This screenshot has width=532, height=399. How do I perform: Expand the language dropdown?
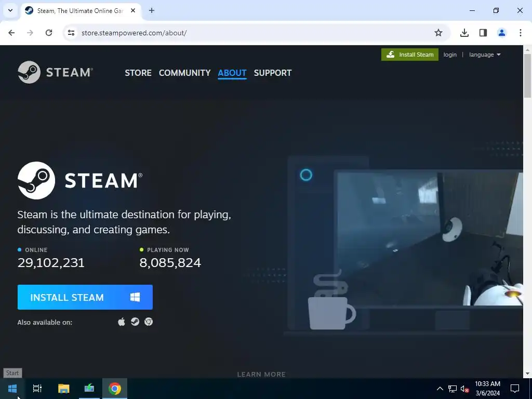(x=485, y=55)
